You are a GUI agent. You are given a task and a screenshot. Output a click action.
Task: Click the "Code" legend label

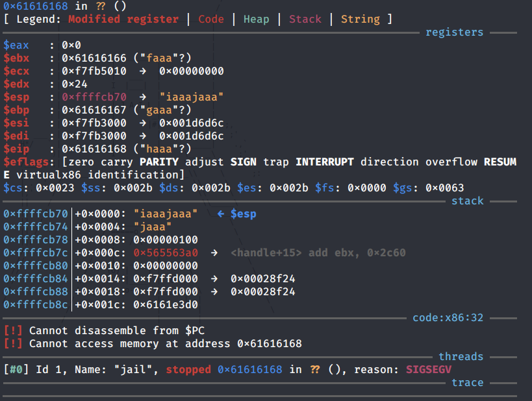coord(211,19)
